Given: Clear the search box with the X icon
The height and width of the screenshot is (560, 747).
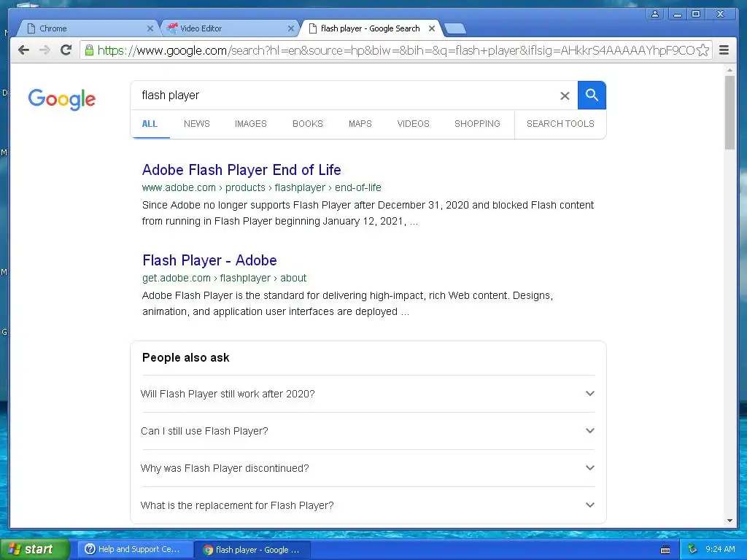Looking at the screenshot, I should pyautogui.click(x=565, y=96).
